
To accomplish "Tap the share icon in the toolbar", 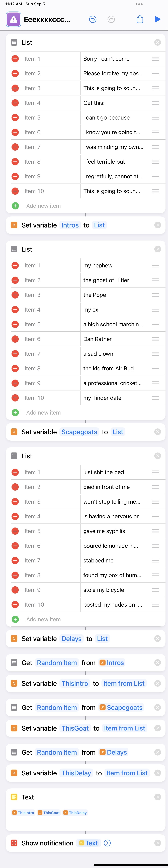I will pyautogui.click(x=140, y=19).
